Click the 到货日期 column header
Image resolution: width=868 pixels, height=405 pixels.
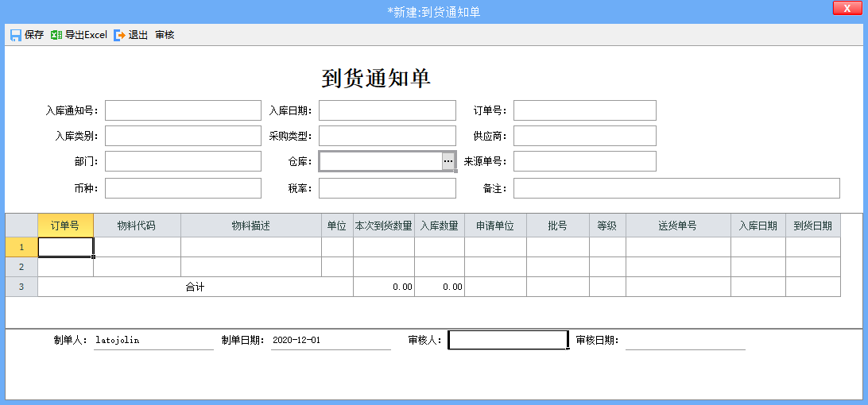(x=812, y=226)
